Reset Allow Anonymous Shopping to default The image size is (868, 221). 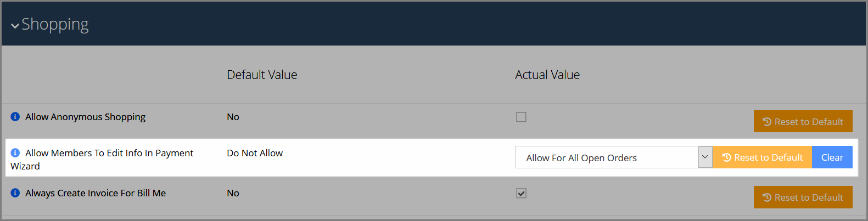tap(803, 121)
